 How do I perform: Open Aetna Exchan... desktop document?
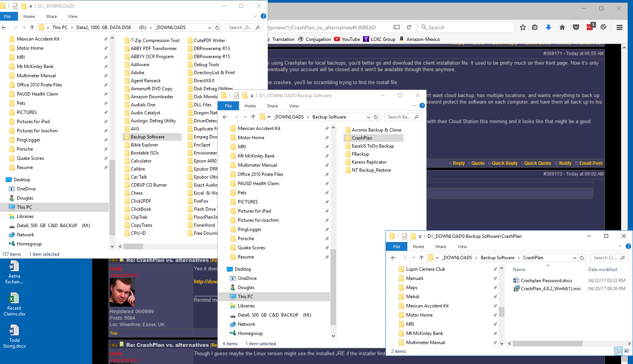(14, 272)
